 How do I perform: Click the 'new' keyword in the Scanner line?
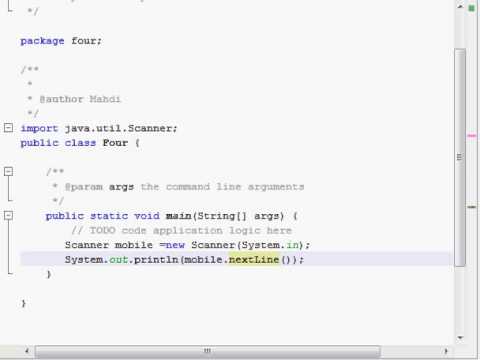click(x=175, y=245)
